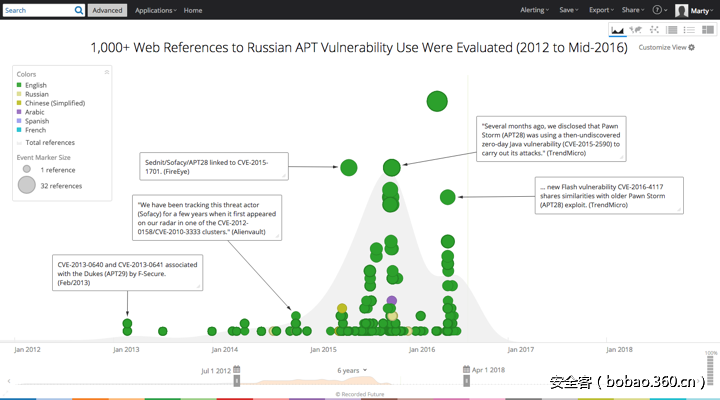Click into the Search input field
720x400 pixels.
coord(39,10)
